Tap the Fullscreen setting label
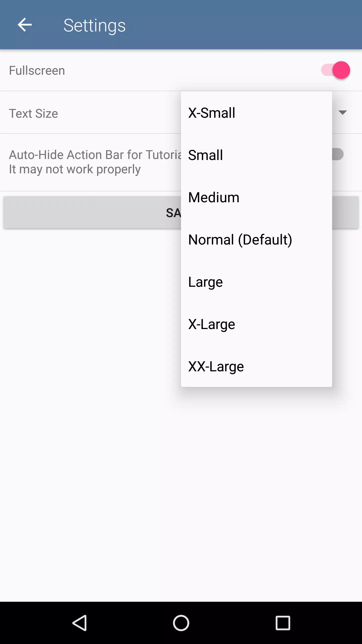Screen dimensions: 362x644 (x=37, y=70)
